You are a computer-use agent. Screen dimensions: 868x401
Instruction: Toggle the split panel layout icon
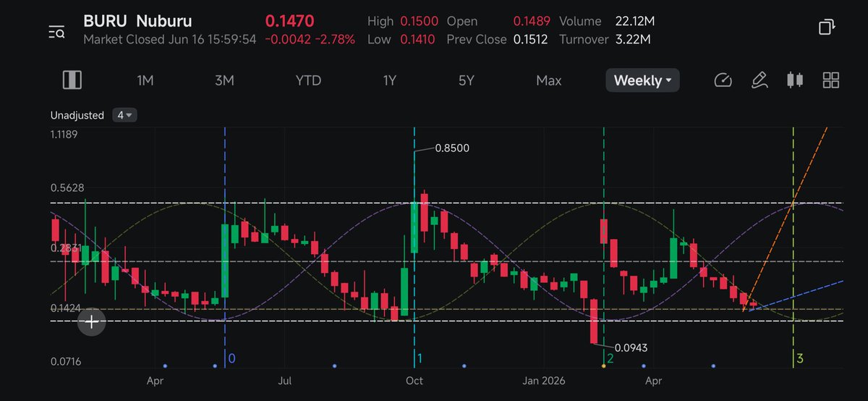pyautogui.click(x=72, y=80)
